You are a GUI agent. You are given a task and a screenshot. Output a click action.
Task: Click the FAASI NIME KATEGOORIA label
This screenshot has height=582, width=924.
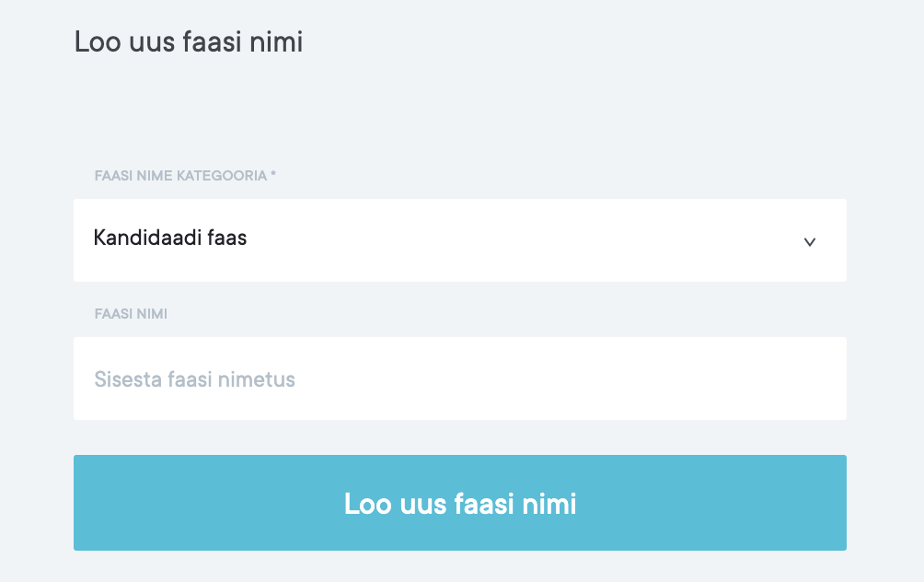(x=180, y=175)
